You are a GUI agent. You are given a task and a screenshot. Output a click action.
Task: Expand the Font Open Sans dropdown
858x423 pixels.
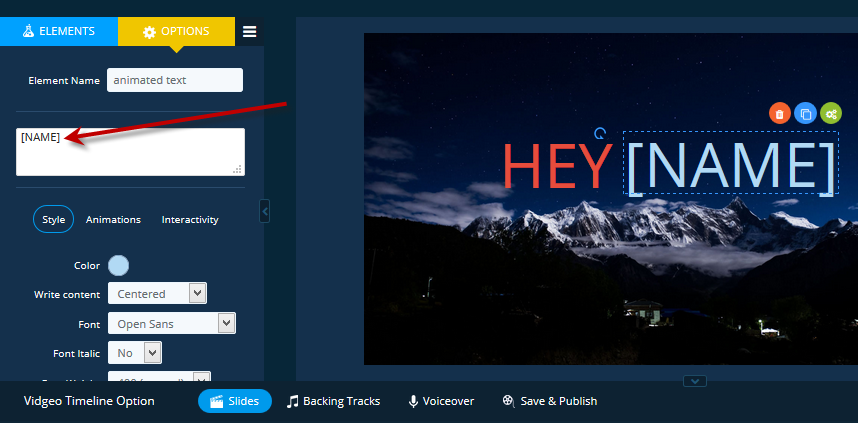pos(172,323)
